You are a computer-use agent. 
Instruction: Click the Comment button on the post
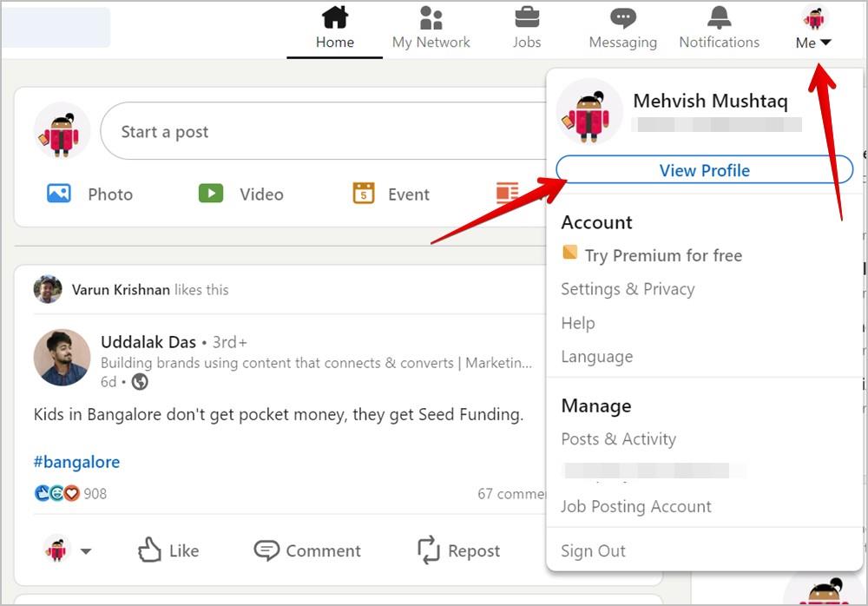(307, 550)
